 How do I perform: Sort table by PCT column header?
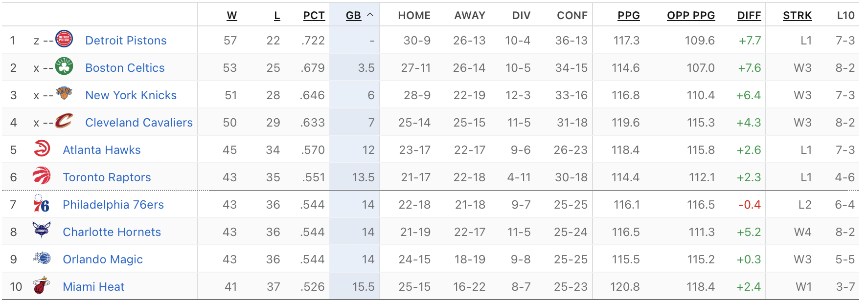coord(314,16)
